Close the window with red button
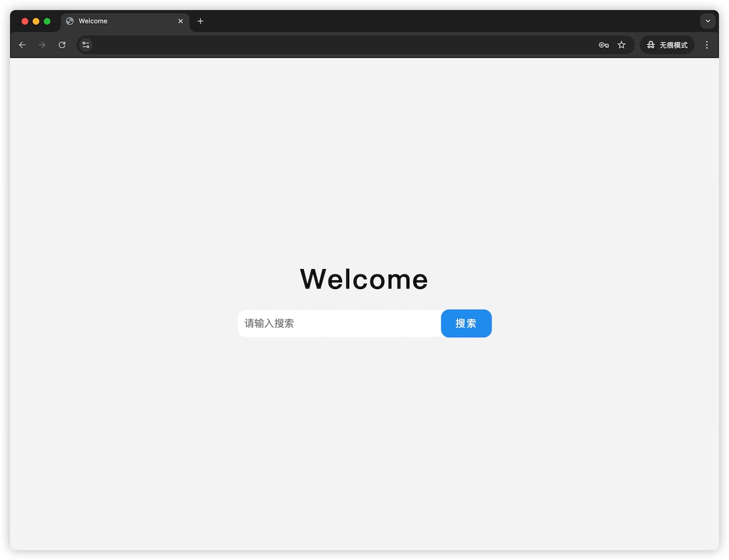Screen dimensions: 729x560 [25, 21]
